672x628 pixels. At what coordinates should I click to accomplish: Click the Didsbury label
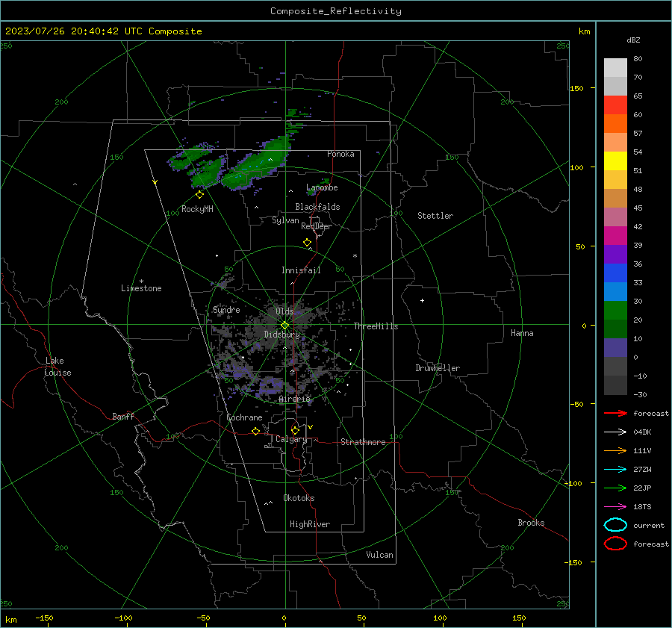(x=281, y=335)
